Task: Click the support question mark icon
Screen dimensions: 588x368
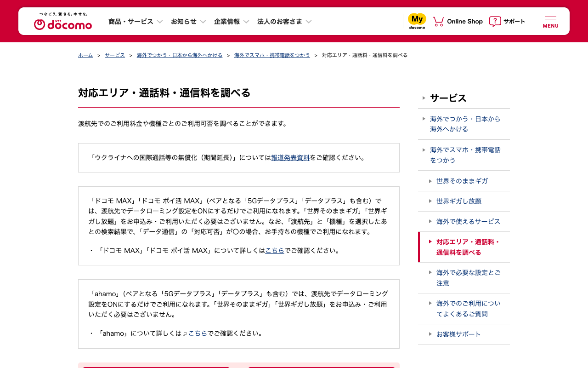Action: tap(495, 21)
